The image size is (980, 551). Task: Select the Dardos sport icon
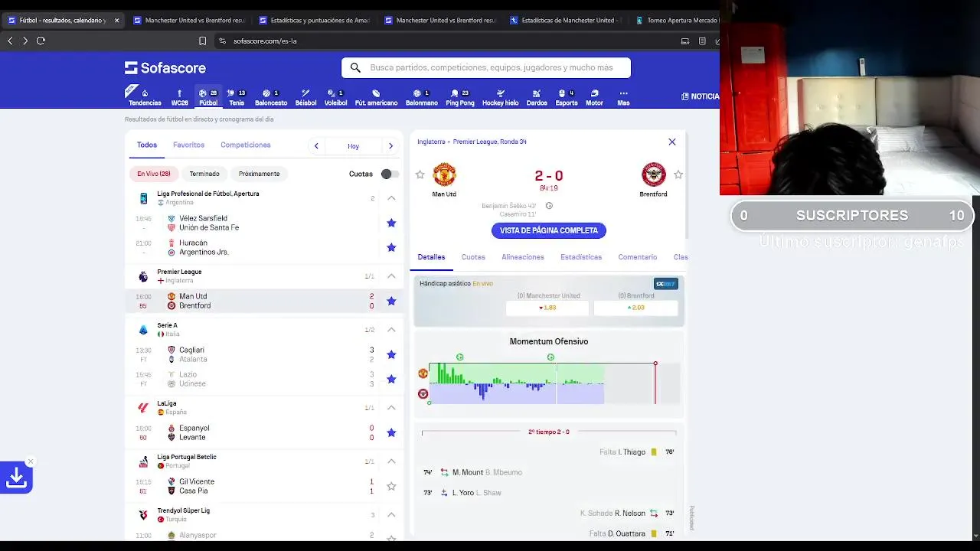[537, 97]
